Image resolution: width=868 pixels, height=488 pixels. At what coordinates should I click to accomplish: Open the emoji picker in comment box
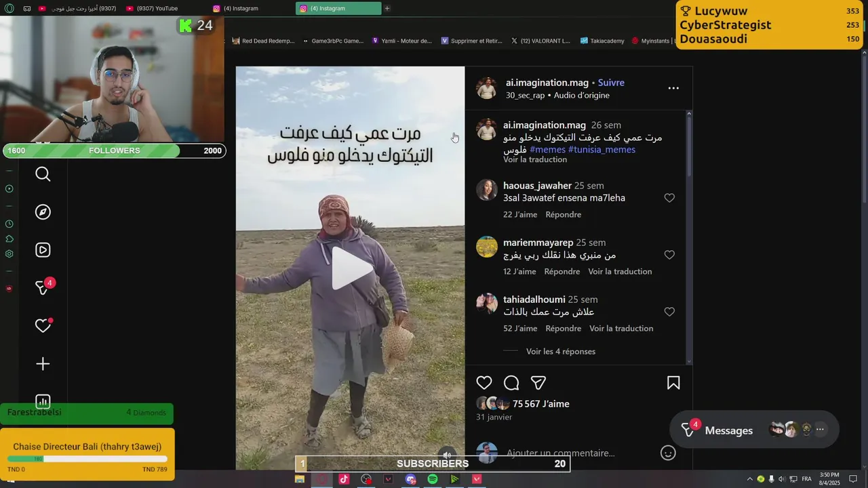668,453
